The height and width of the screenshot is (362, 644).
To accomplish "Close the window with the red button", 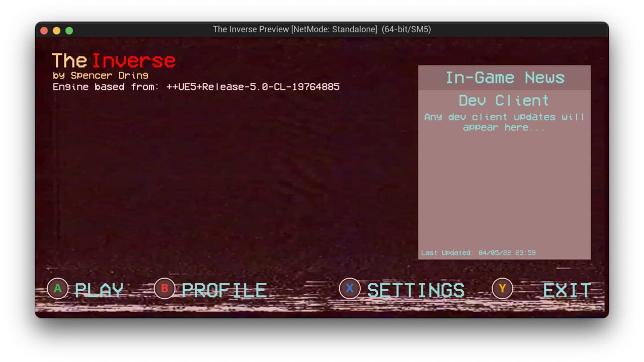I will pyautogui.click(x=44, y=31).
